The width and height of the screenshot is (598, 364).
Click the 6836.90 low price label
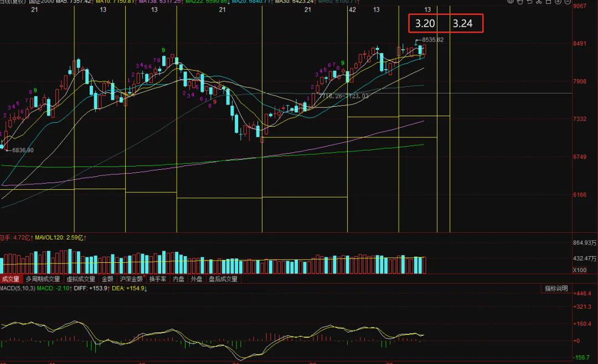click(x=23, y=150)
